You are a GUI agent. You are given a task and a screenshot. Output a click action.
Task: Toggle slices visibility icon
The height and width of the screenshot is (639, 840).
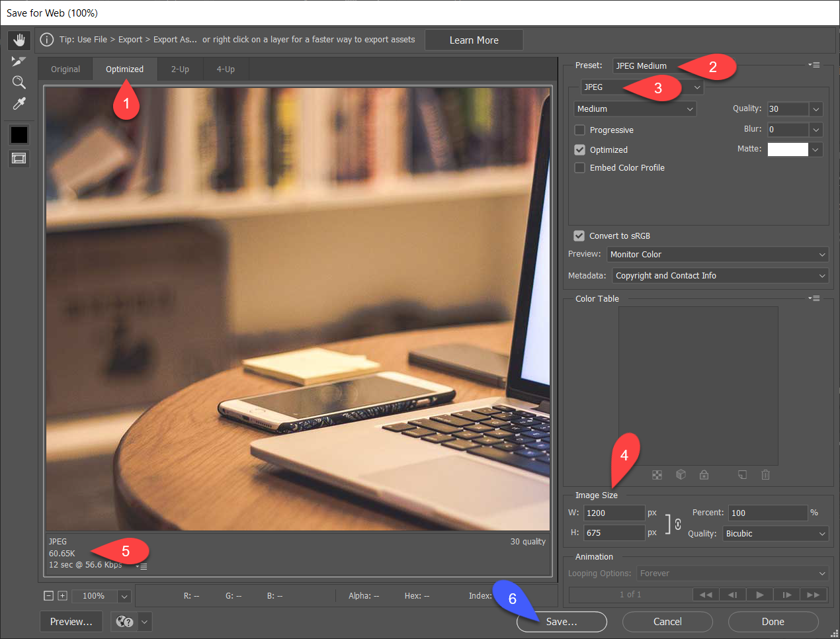click(19, 158)
